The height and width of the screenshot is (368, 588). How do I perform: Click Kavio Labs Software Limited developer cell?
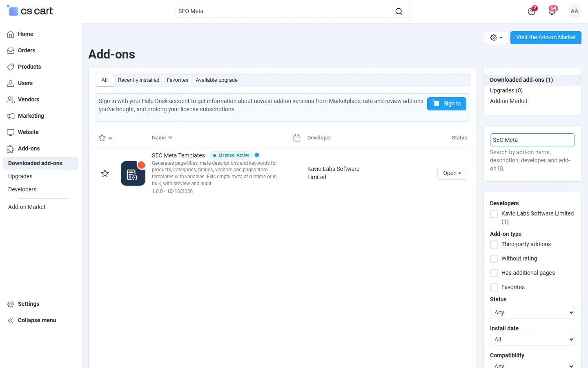point(334,173)
